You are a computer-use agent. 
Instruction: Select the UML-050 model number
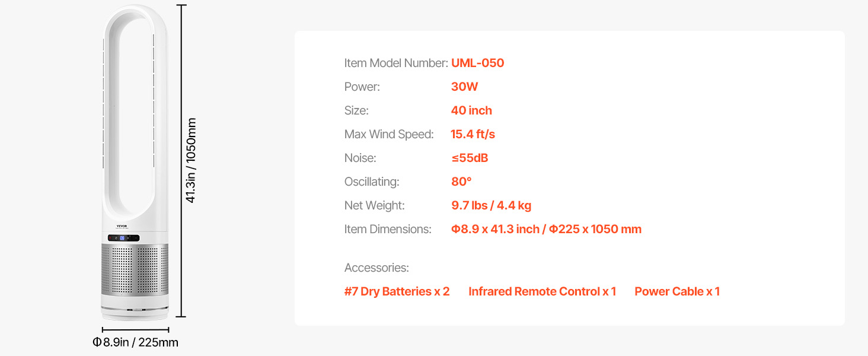(x=477, y=63)
